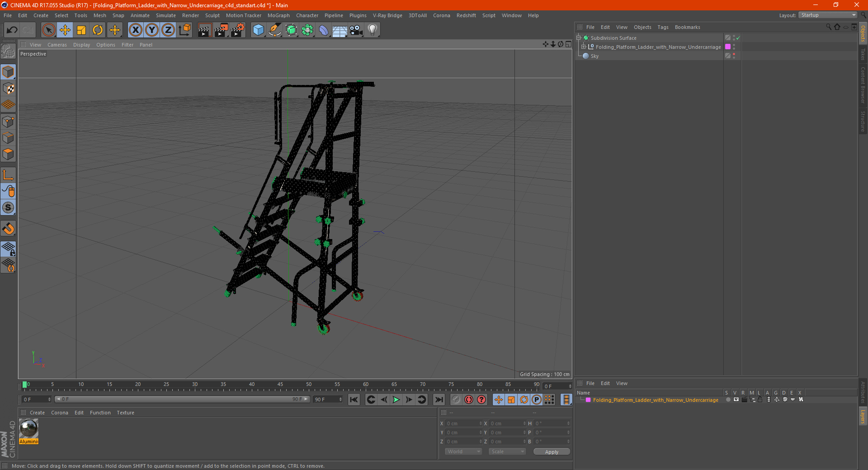Switch to Texture mode
This screenshot has width=868, height=470.
point(8,88)
